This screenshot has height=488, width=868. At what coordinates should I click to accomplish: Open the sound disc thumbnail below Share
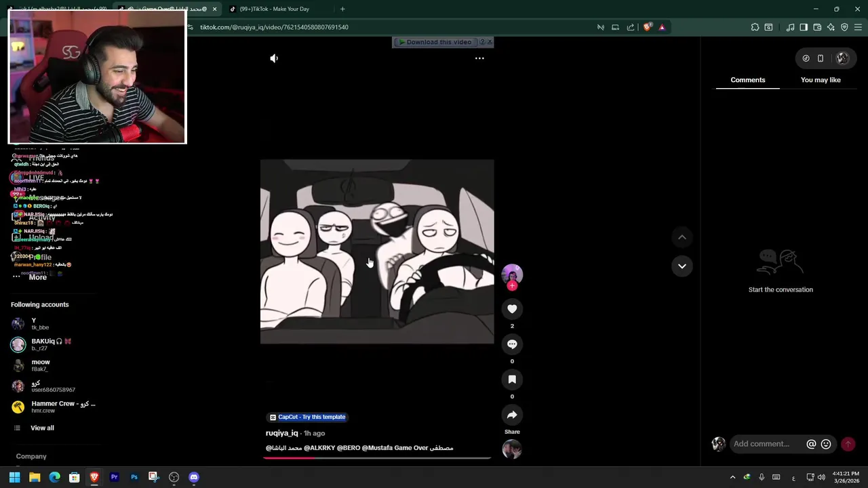[512, 449]
